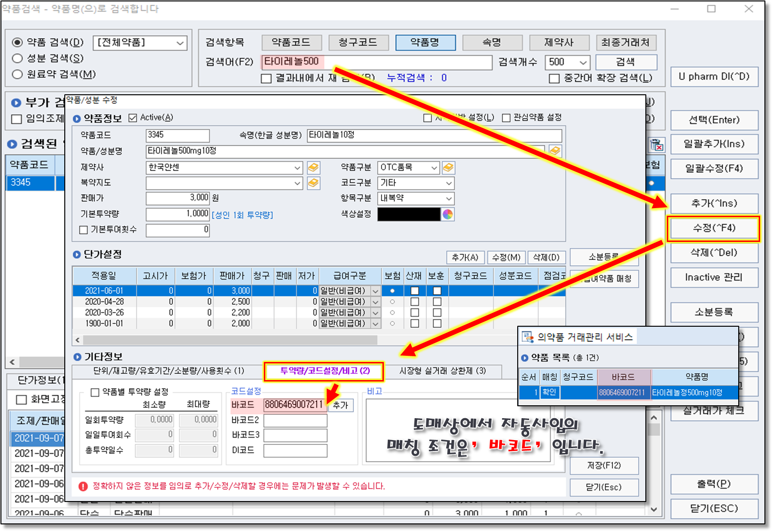Open the 시장형 실거래 상환제 (3) tab
This screenshot has width=773, height=532.
pyautogui.click(x=442, y=371)
